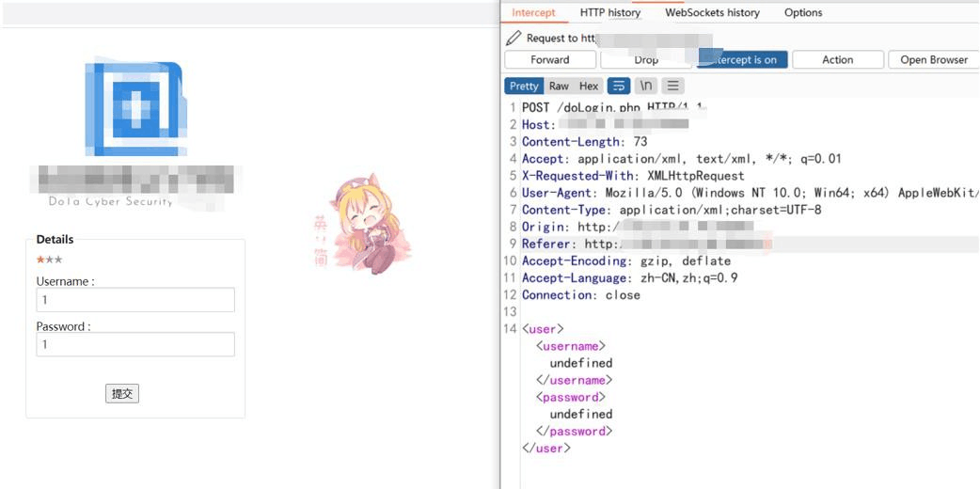980x489 pixels.
Task: Click the Origin header line
Action: pos(638,227)
